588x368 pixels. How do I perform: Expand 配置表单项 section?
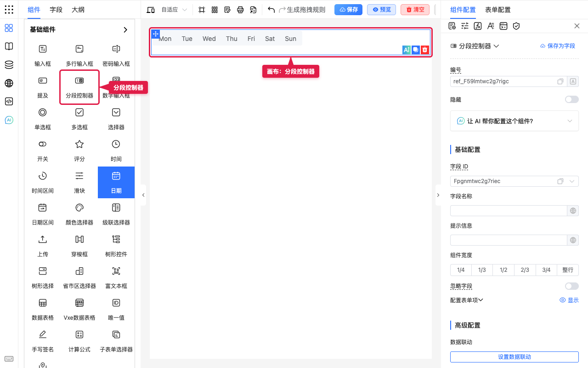[x=467, y=300]
